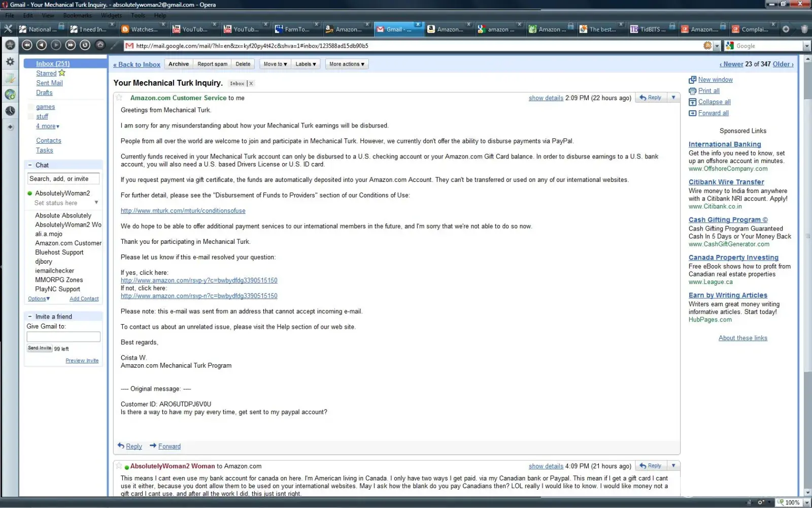This screenshot has width=812, height=508.
Task: Open the Google search engine dropdown
Action: pyautogui.click(x=806, y=46)
